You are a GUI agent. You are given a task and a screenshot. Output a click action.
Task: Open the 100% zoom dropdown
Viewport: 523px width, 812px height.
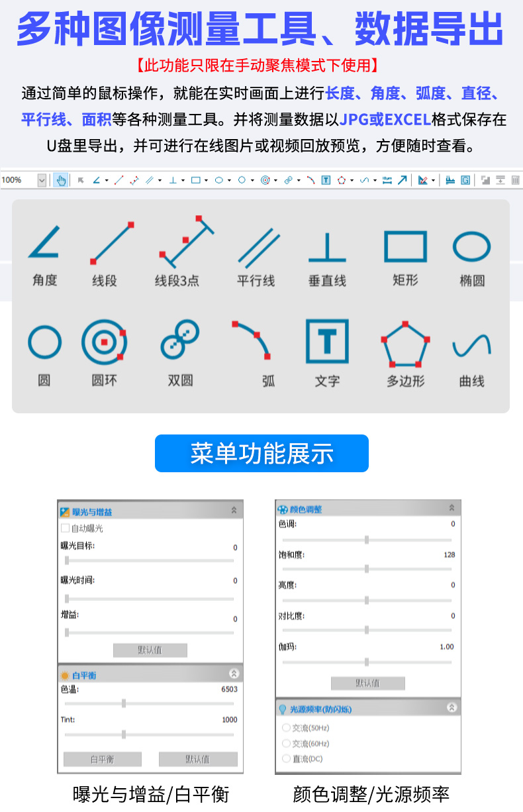[x=42, y=180]
